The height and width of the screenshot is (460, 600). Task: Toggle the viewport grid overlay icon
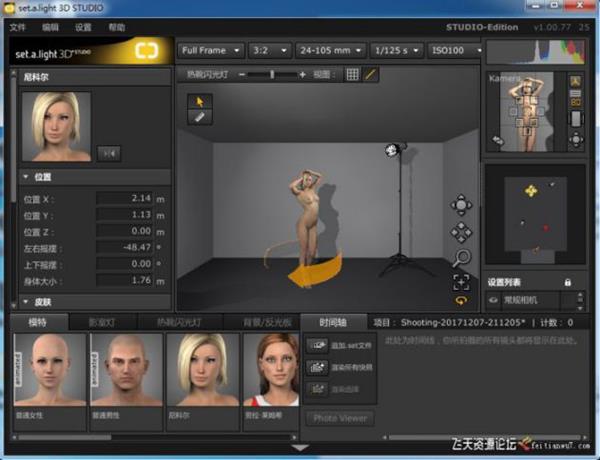(x=352, y=74)
